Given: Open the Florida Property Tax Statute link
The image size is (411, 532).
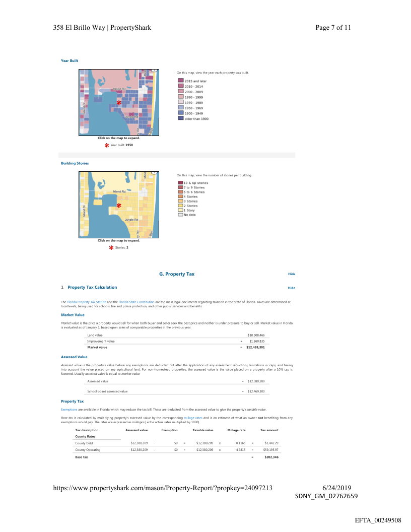Looking at the screenshot, I should click(x=85, y=302).
